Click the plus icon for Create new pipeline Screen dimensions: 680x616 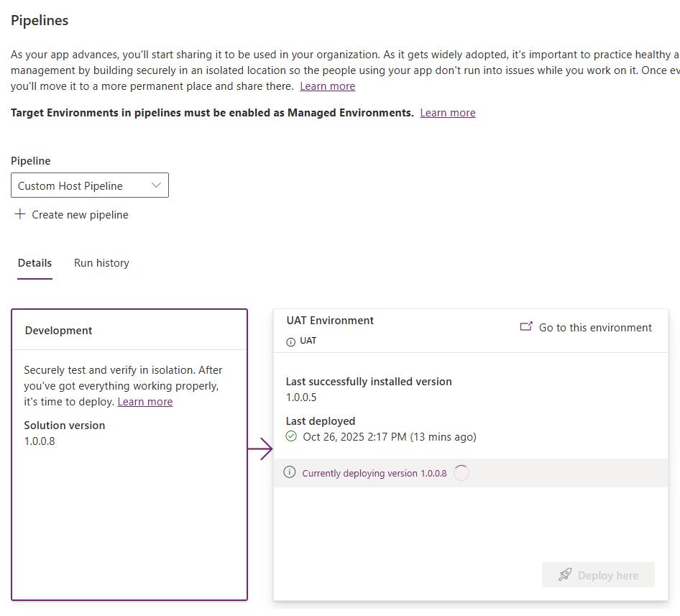point(20,214)
